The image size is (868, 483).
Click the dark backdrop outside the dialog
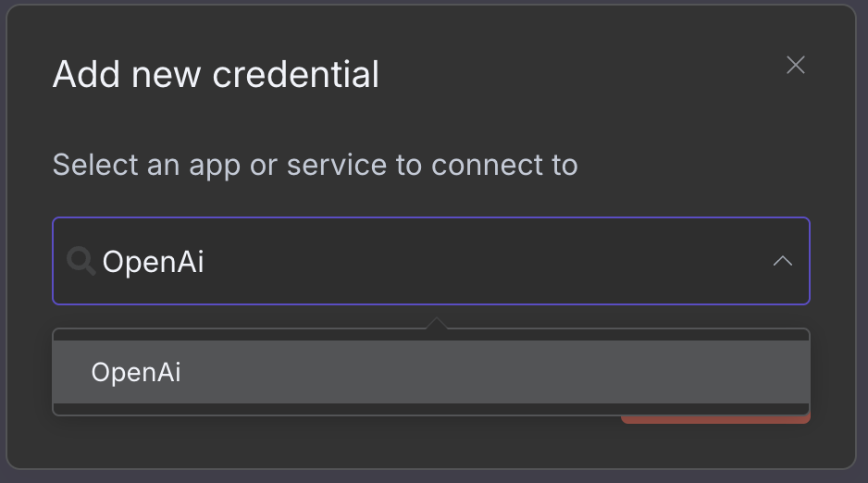[x=434, y=477]
